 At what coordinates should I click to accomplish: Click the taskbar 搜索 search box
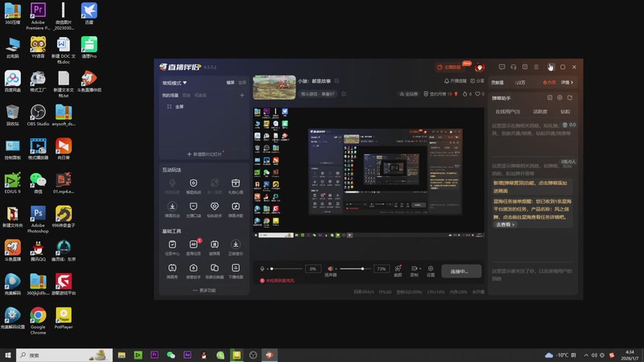click(64, 355)
